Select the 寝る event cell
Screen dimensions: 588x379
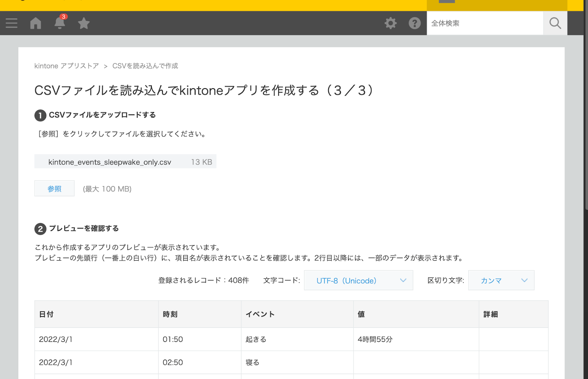[297, 362]
